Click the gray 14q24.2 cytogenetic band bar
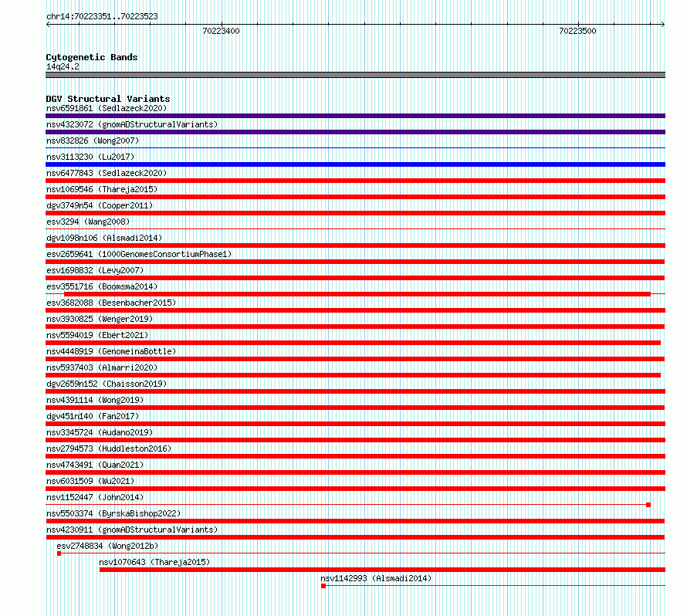The width and height of the screenshot is (687, 616). click(x=355, y=75)
